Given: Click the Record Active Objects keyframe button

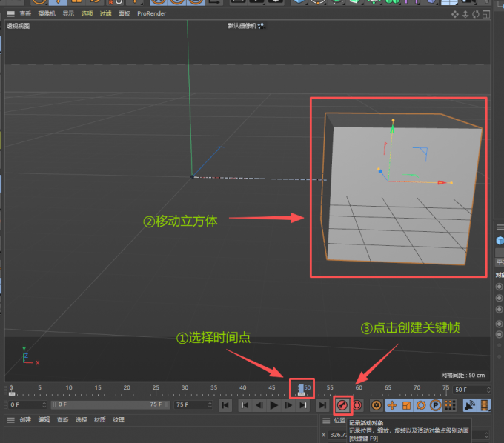Looking at the screenshot, I should tap(342, 405).
